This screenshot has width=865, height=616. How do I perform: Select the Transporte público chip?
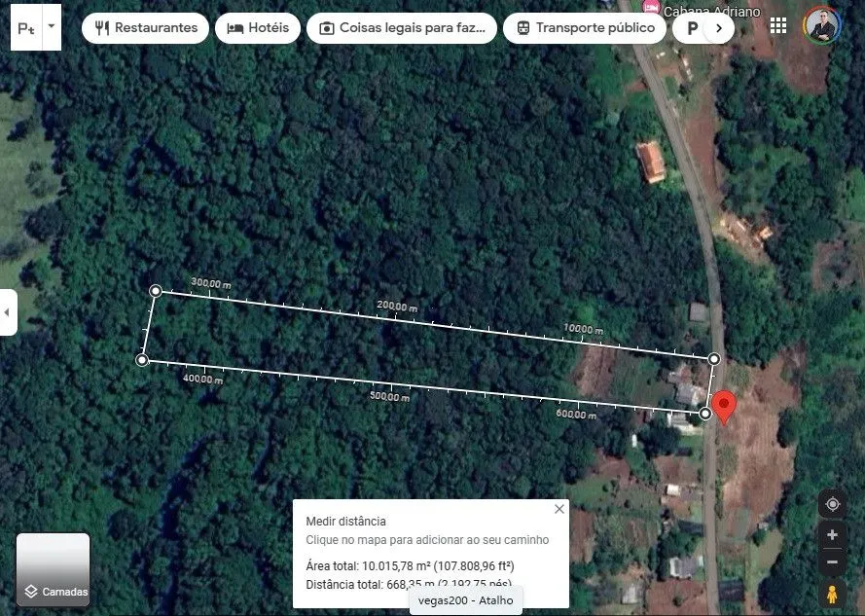point(585,28)
